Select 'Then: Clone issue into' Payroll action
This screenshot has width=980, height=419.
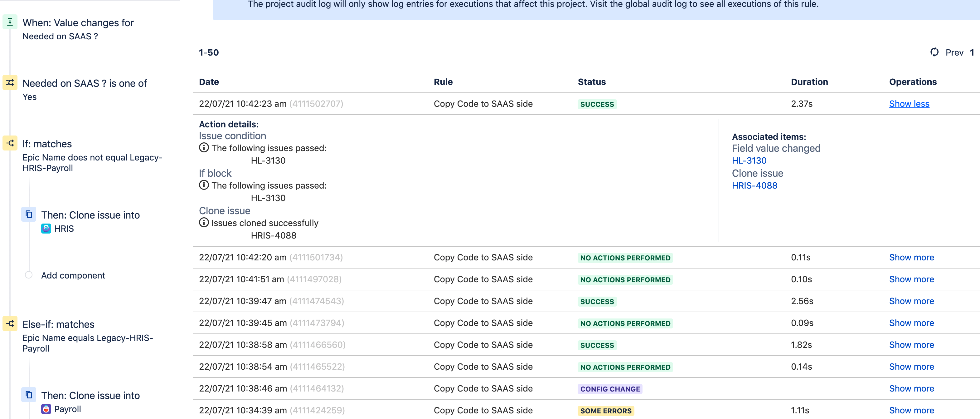tap(90, 402)
